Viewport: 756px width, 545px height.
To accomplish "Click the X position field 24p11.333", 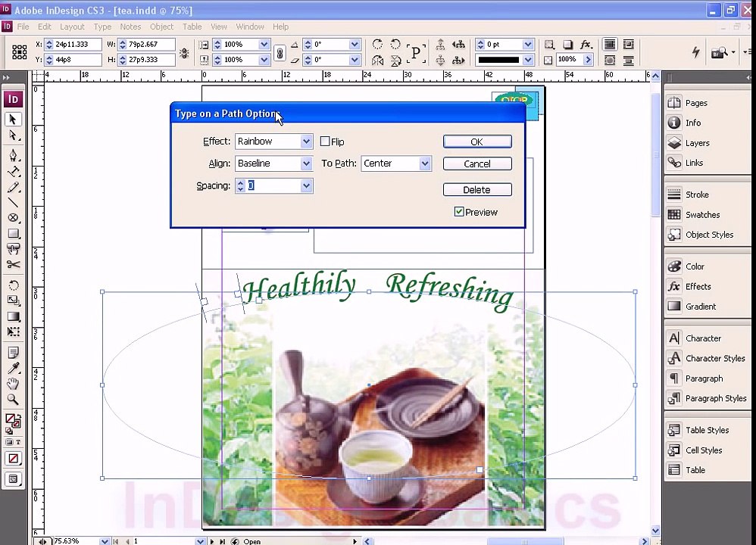I will [x=77, y=45].
